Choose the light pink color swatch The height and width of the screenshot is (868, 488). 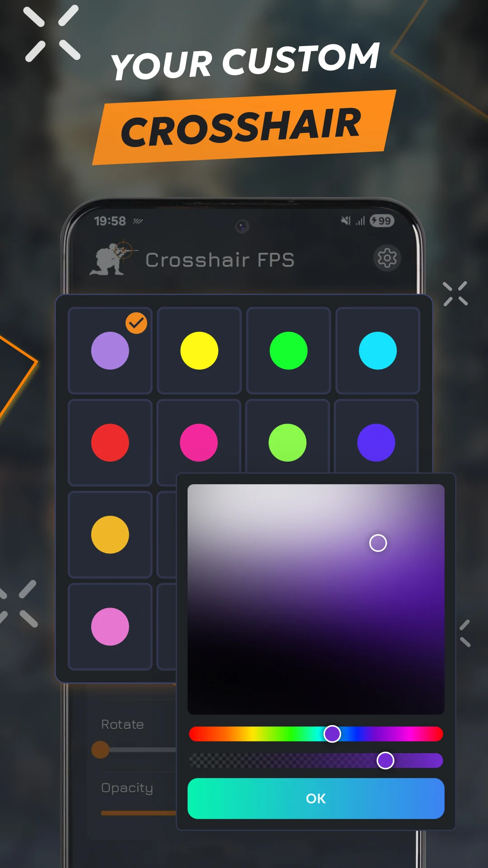(x=110, y=627)
